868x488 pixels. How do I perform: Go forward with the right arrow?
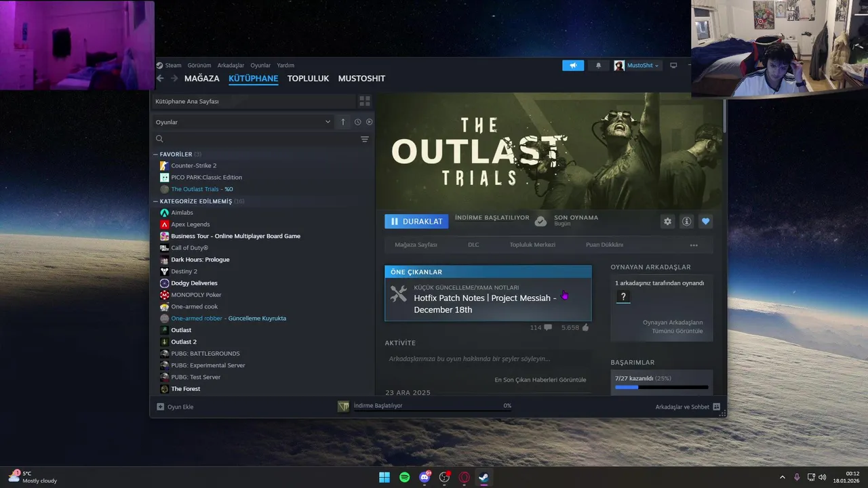[174, 79]
